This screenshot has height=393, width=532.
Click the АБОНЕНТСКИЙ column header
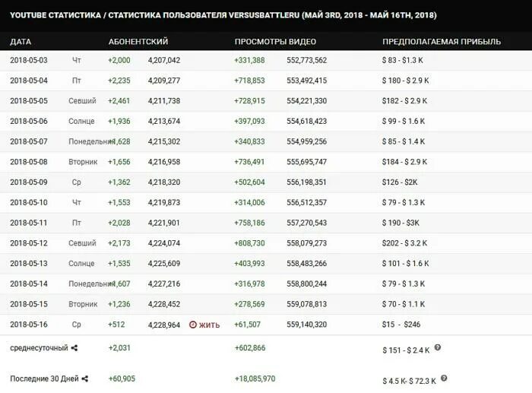point(138,42)
